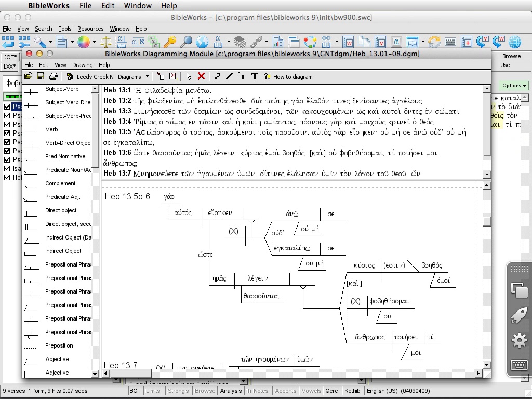The width and height of the screenshot is (532, 399).
Task: Expand the green Options dropdown button
Action: tap(514, 86)
